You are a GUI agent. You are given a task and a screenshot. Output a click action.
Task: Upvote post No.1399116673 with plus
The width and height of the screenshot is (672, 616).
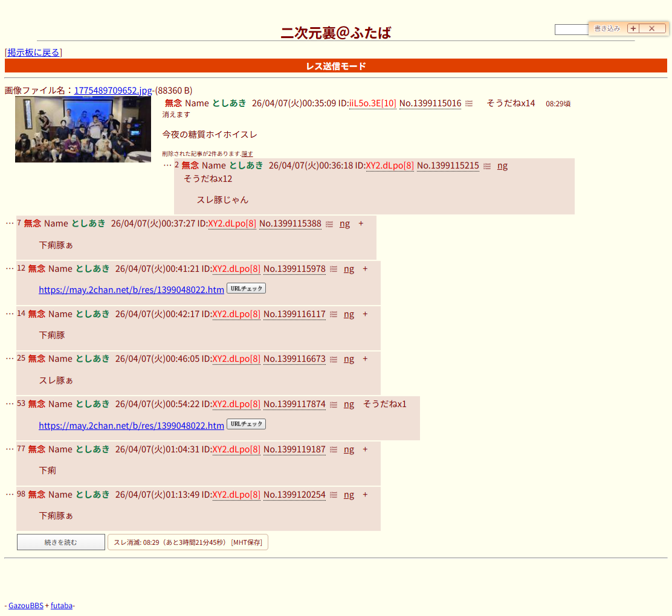pos(365,359)
